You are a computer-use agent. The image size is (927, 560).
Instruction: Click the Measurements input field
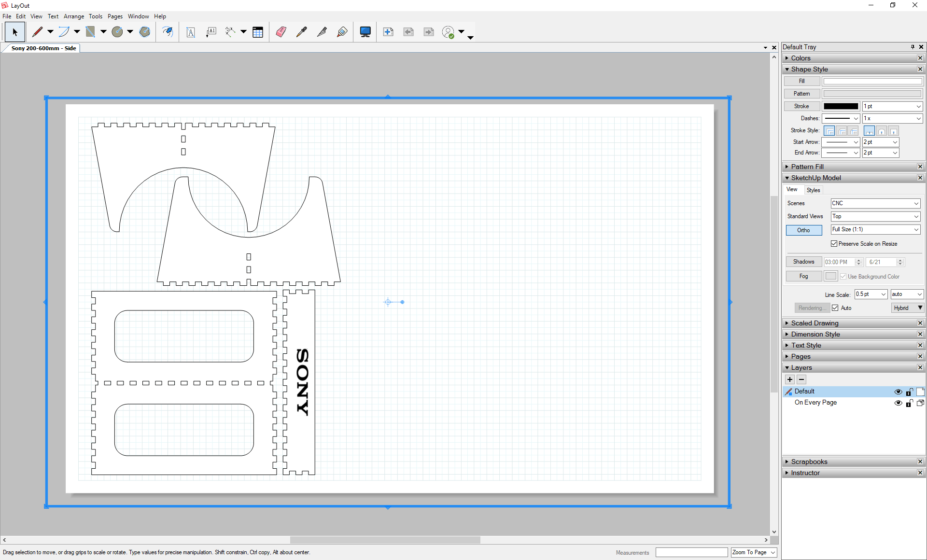click(691, 552)
